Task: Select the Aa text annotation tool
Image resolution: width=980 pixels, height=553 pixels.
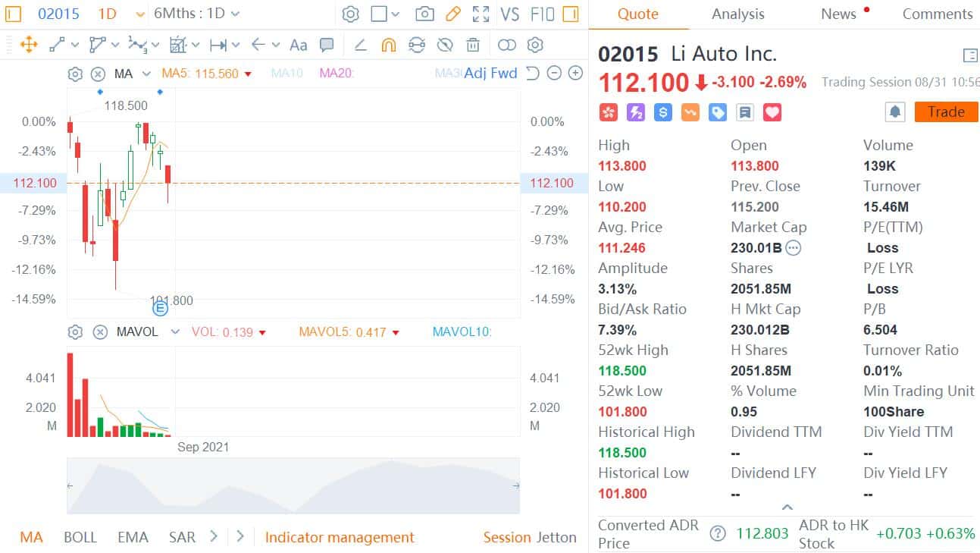Action: 298,45
